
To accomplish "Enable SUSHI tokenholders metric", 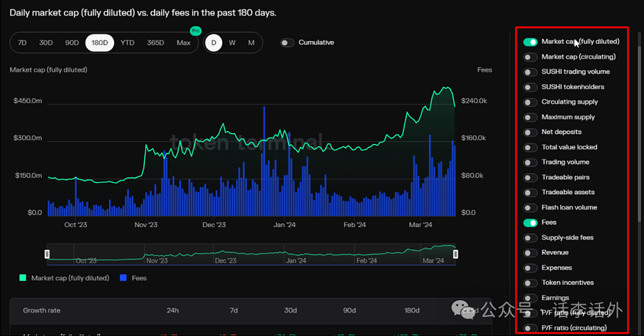I will (x=530, y=87).
